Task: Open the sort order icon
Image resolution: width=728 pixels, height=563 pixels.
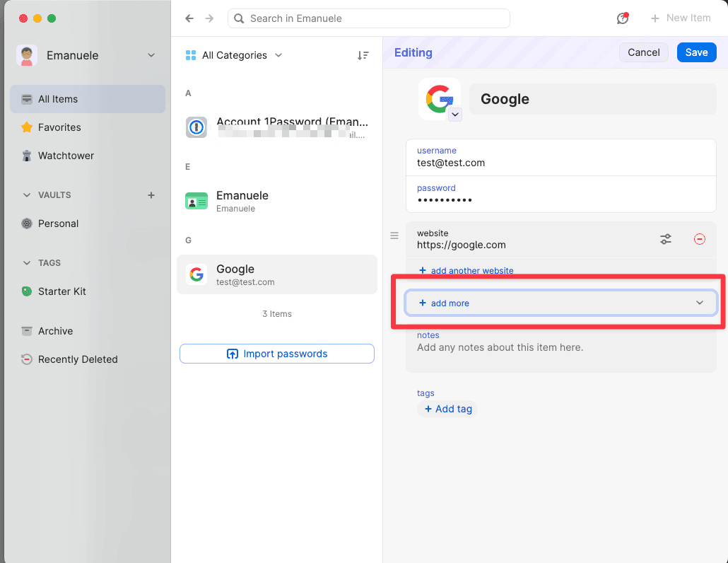Action: [x=363, y=55]
